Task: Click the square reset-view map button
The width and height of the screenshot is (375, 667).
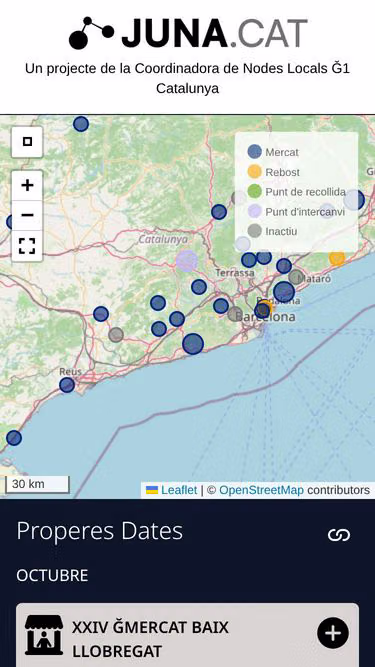Action: tap(27, 142)
